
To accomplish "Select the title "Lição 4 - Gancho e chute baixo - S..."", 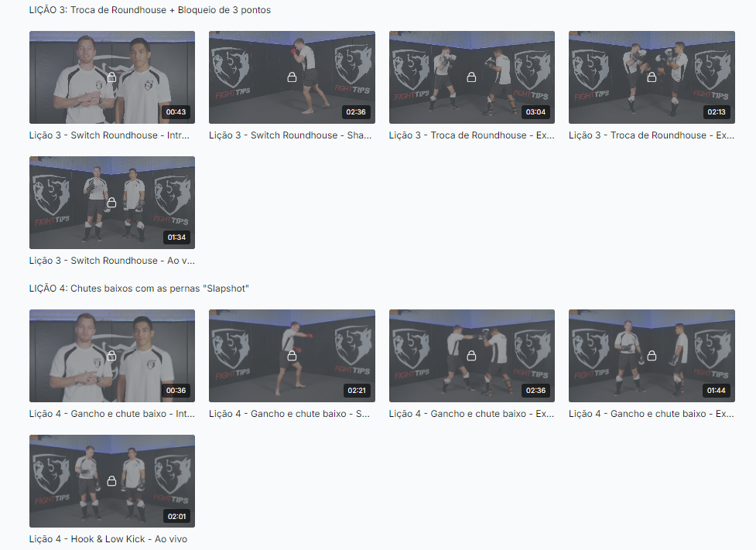I will [291, 414].
